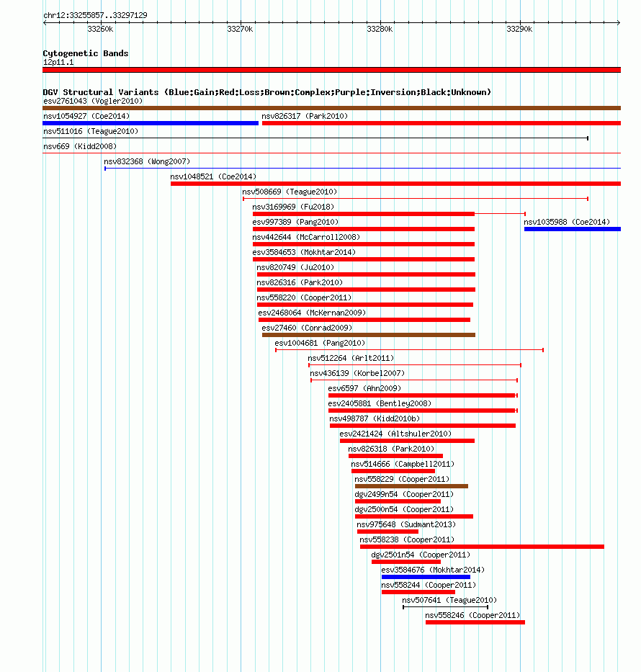This screenshot has height=672, width=641.
Task: Click the nsv511016 (Teague2010) label
Action: [x=91, y=131]
